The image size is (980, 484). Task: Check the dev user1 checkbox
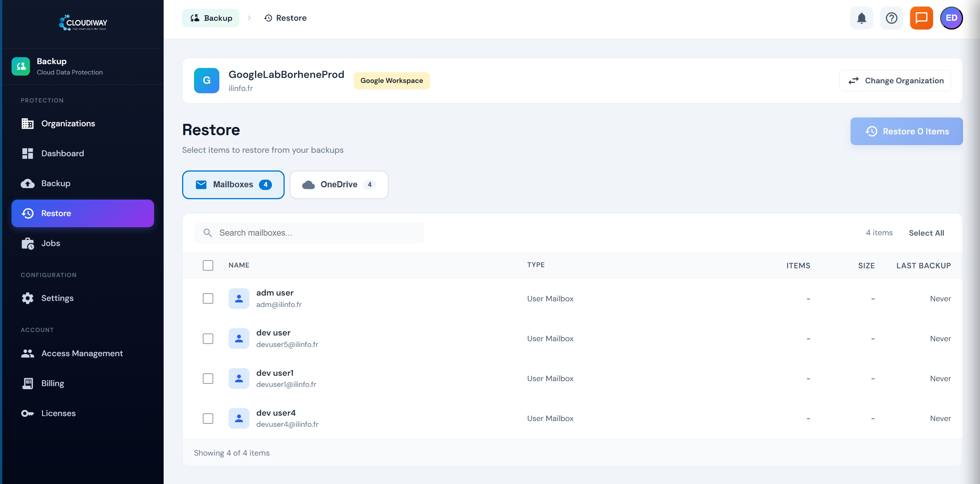point(208,378)
